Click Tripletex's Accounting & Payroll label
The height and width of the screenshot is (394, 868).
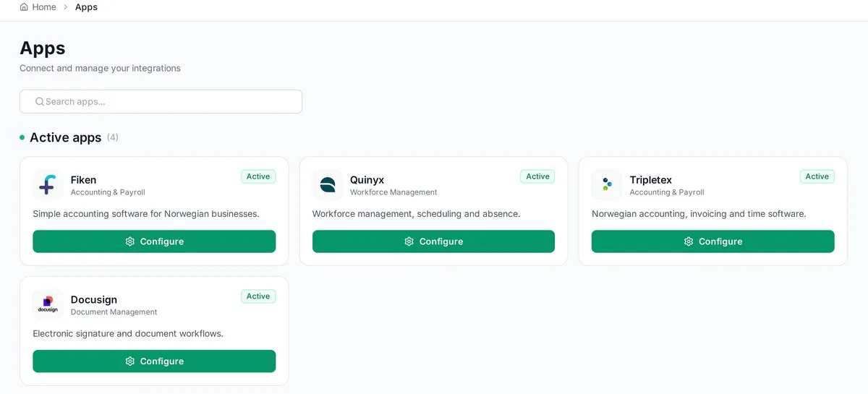point(666,192)
